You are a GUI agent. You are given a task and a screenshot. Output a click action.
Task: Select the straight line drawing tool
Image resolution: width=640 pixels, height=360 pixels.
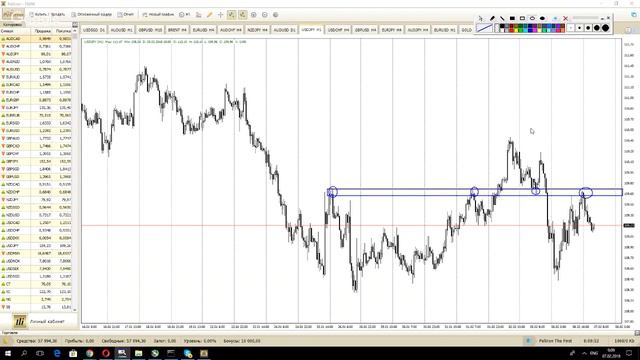tap(502, 18)
